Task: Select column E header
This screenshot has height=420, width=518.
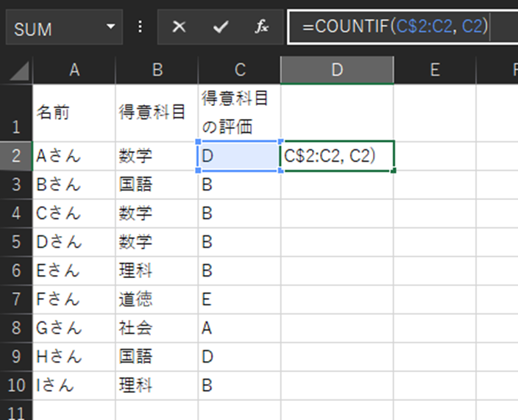Action: pos(434,71)
